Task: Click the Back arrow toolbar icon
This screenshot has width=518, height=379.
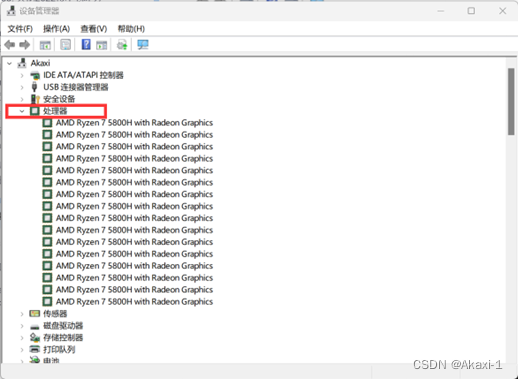Action: [10, 45]
